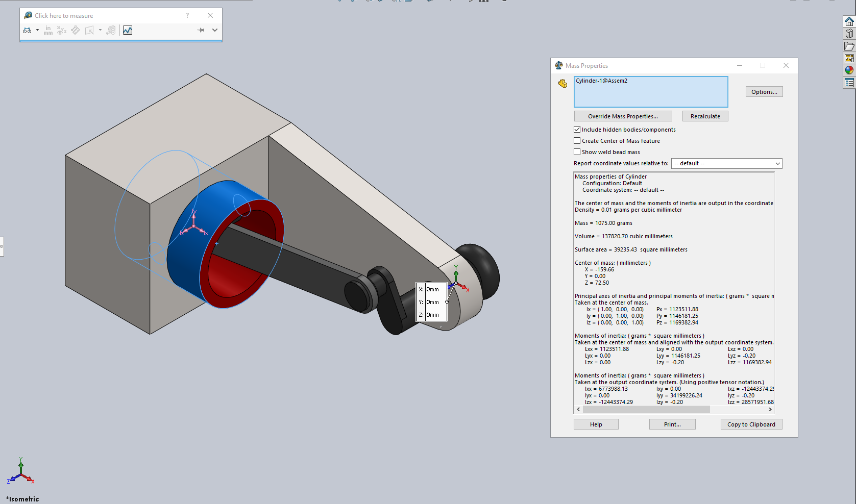The width and height of the screenshot is (856, 504).
Task: Expand the Measure dialog with chevron
Action: 215,30
